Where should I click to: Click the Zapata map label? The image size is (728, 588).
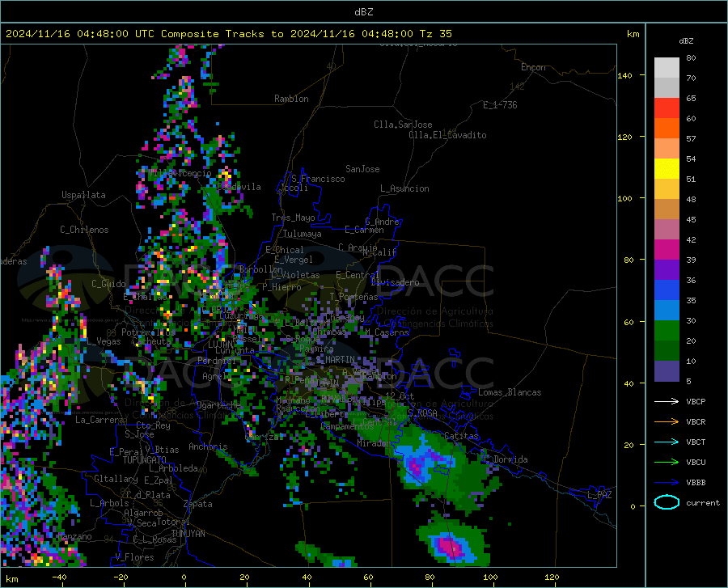coord(198,504)
